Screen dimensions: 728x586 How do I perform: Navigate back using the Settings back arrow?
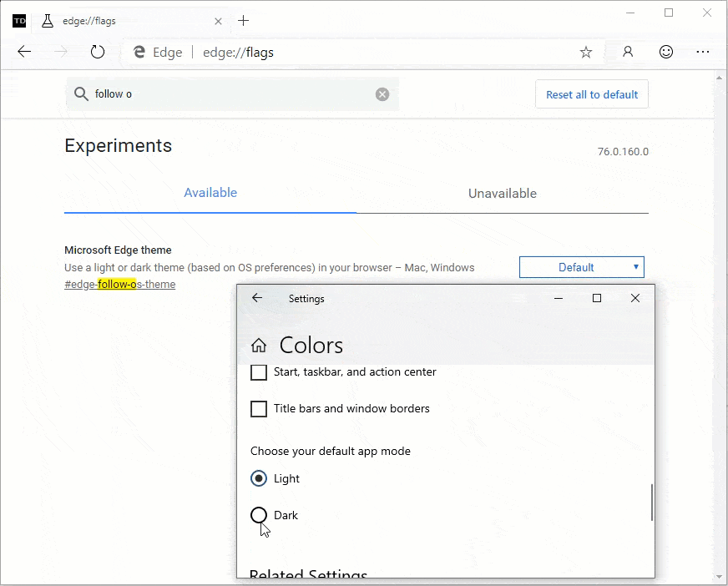point(257,298)
